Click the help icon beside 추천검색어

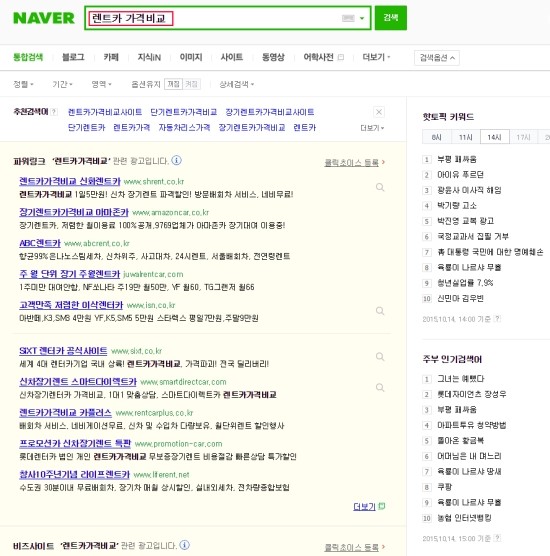pyautogui.click(x=54, y=112)
